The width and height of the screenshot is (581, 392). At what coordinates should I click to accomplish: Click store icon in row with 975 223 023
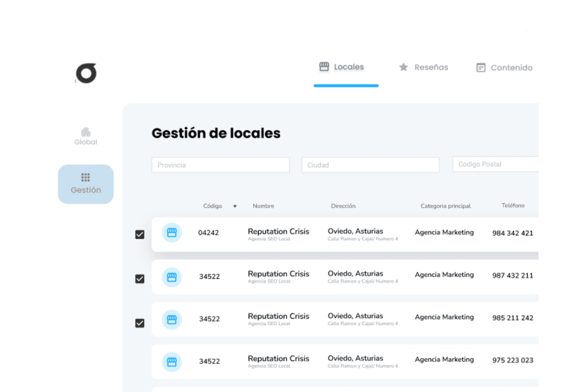pos(172,362)
